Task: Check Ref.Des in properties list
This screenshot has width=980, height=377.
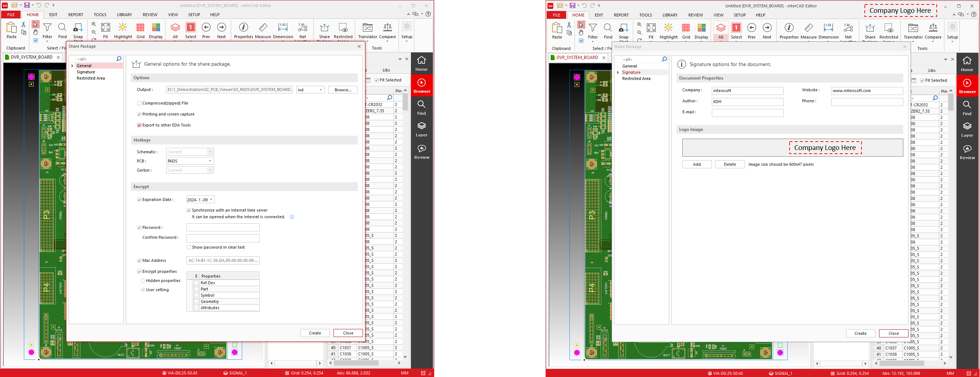Action: click(x=197, y=283)
